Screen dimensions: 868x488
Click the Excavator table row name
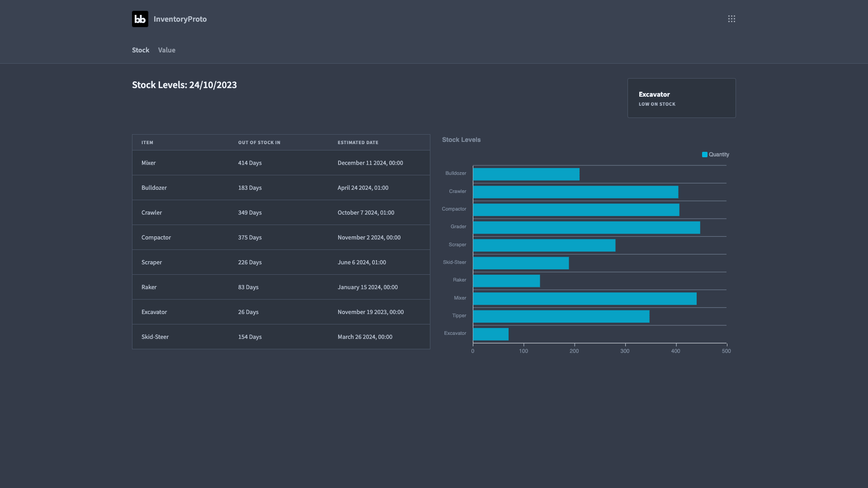(x=154, y=312)
